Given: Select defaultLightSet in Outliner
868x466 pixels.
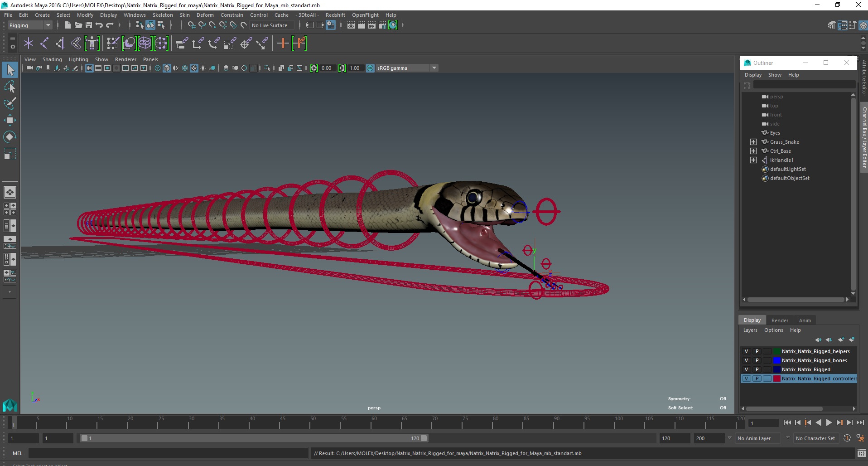Looking at the screenshot, I should click(788, 169).
